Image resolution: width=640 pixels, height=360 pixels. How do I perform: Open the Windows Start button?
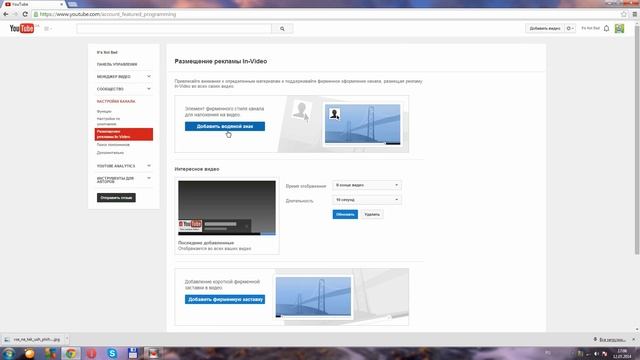pyautogui.click(x=8, y=353)
